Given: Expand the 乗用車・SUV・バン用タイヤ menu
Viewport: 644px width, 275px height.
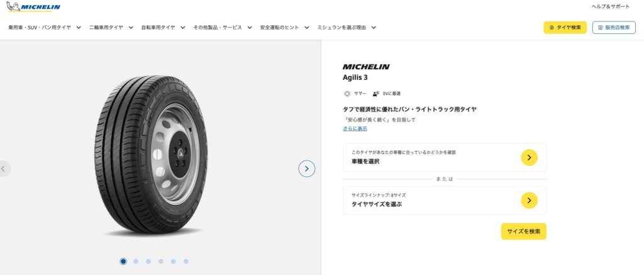Looking at the screenshot, I should 45,28.
